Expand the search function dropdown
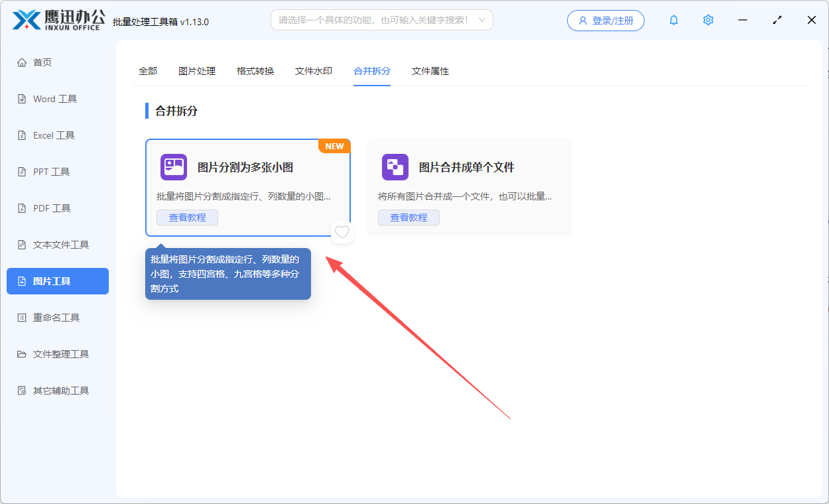The image size is (829, 504). click(x=483, y=20)
